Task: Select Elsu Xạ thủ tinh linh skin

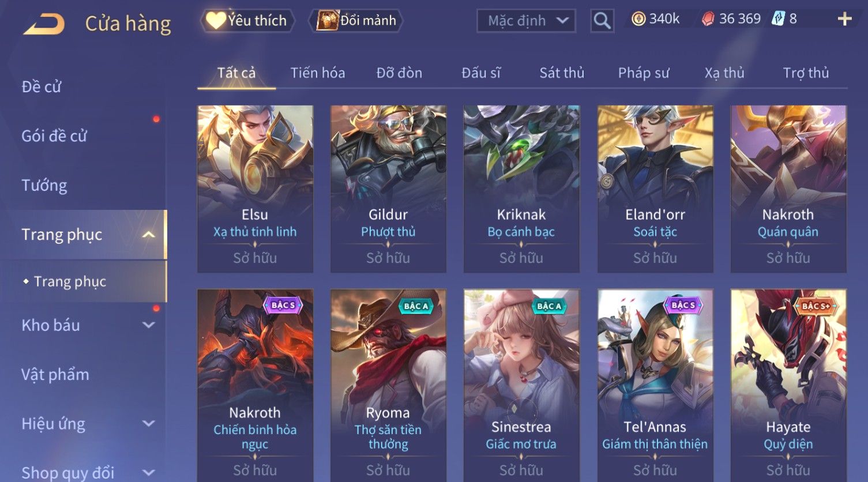Action: pyautogui.click(x=255, y=189)
